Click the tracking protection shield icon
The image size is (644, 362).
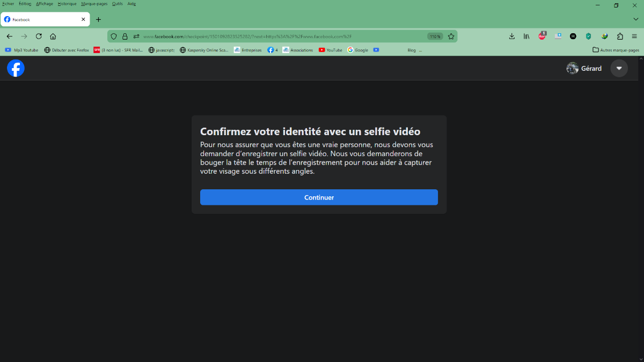pyautogui.click(x=114, y=36)
